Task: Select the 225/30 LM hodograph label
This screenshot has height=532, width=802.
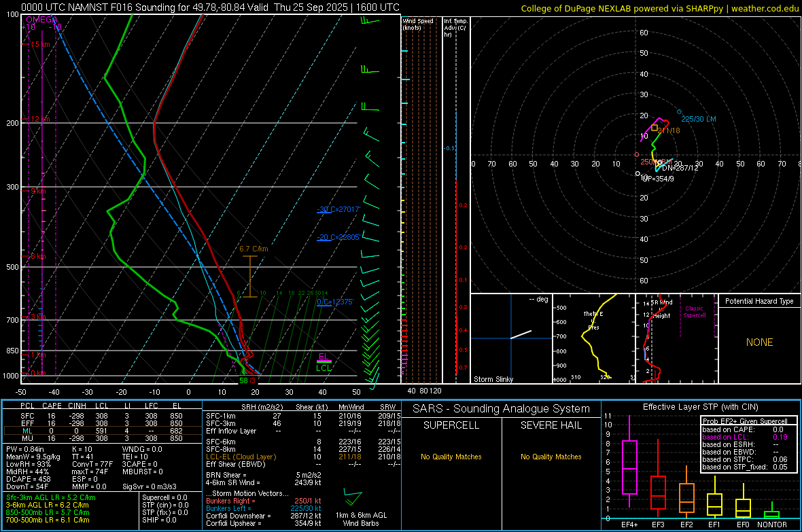Action: [698, 119]
